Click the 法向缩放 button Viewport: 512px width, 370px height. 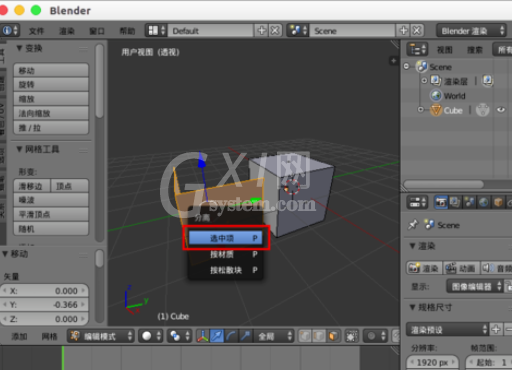pyautogui.click(x=51, y=113)
